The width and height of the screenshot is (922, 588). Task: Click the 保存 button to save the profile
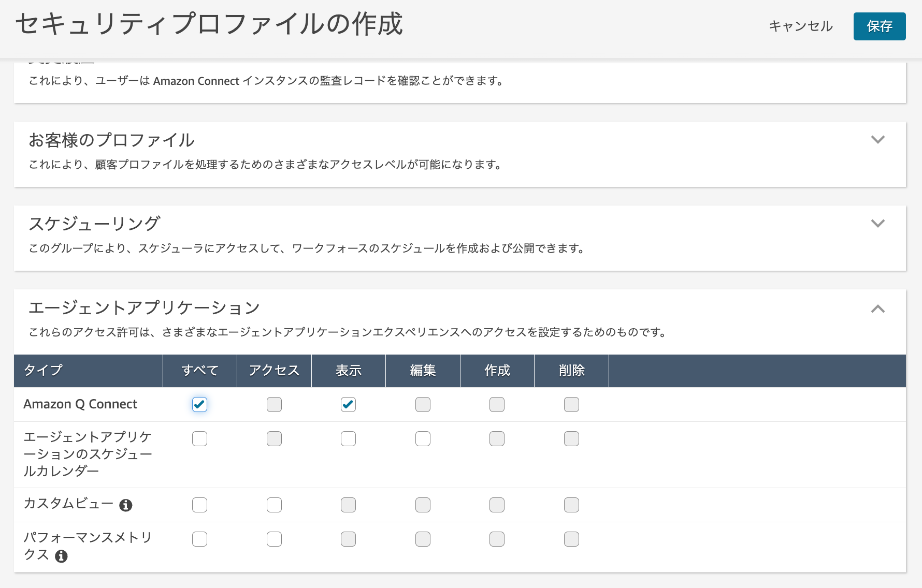[x=879, y=26]
